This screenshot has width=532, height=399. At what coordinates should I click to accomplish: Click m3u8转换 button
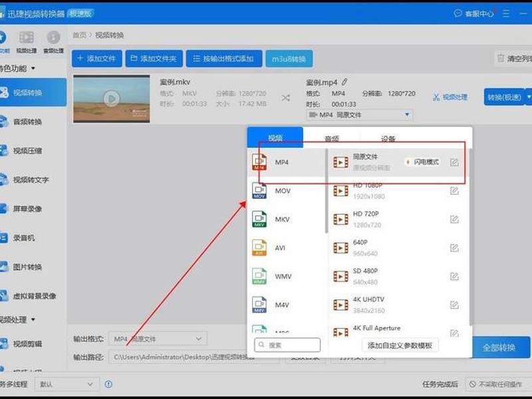(x=289, y=59)
